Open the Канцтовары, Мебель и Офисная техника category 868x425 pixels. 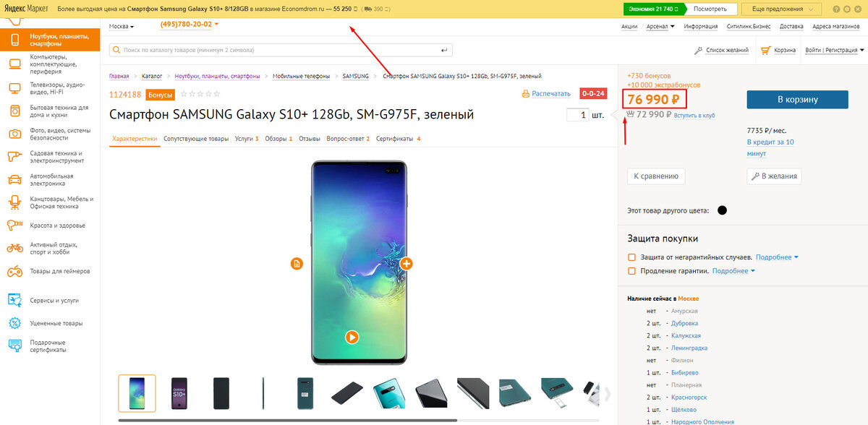tap(50, 202)
